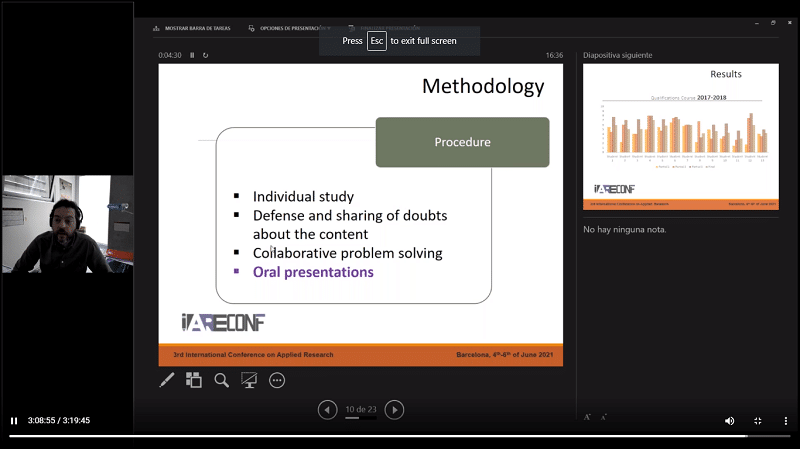
Task: Seek within the video progress bar
Action: coord(400,436)
